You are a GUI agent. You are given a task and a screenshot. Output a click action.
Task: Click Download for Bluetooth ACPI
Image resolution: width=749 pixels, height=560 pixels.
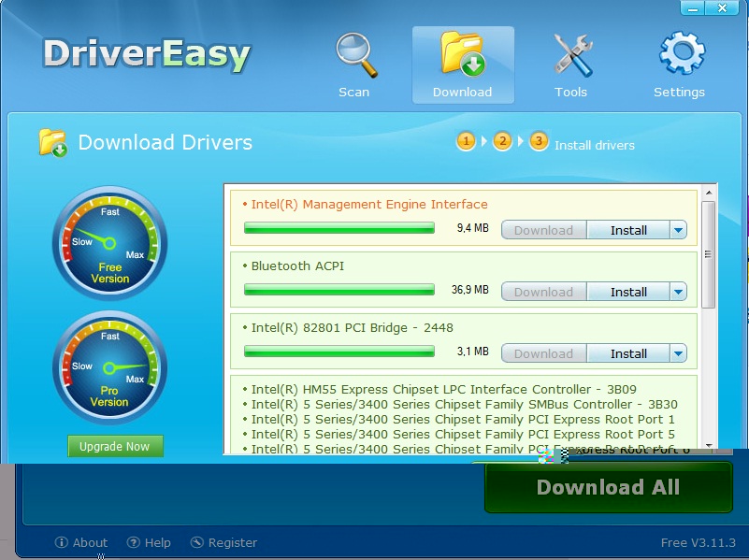(543, 292)
